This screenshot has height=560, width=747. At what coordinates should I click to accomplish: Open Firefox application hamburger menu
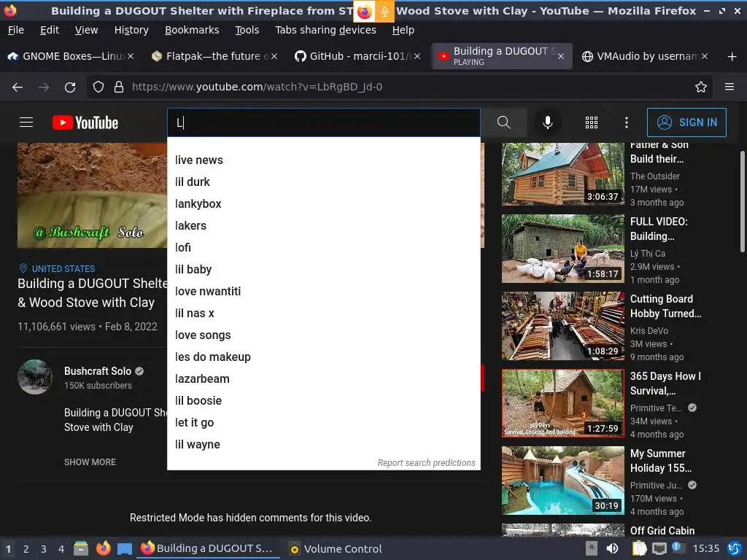coord(729,87)
